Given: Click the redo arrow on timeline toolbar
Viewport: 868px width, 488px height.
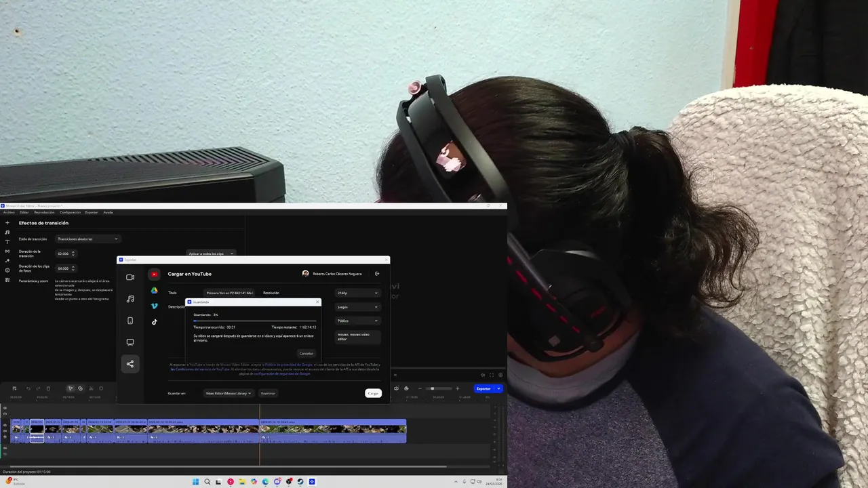Looking at the screenshot, I should tap(38, 388).
